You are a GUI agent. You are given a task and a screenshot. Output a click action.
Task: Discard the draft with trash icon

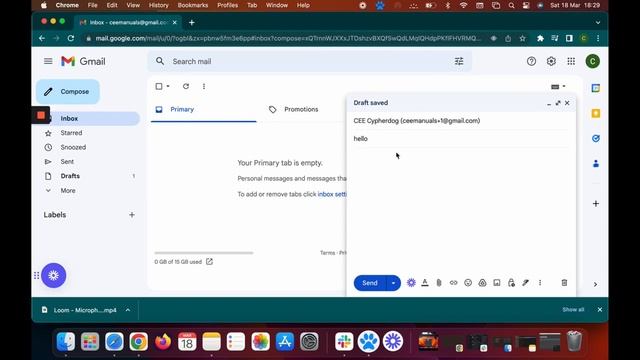click(x=564, y=282)
